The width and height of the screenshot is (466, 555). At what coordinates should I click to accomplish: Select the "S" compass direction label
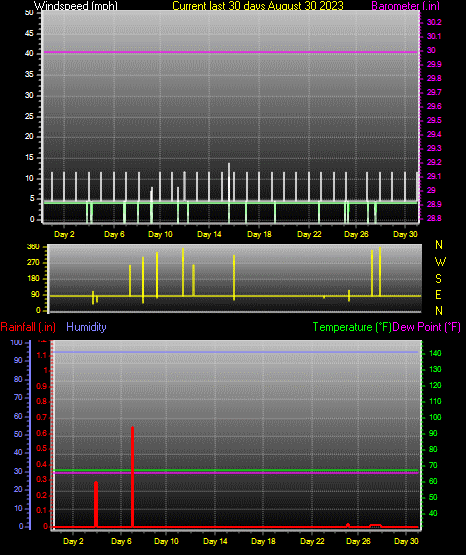(438, 279)
